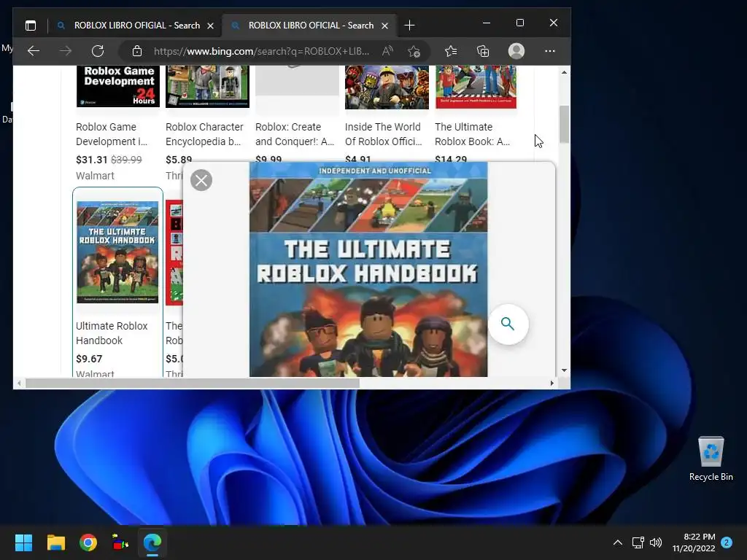Screen dimensions: 747x560
Task: Switch to the ROBLOX LIBRO OFICIAL tab
Action: (310, 26)
